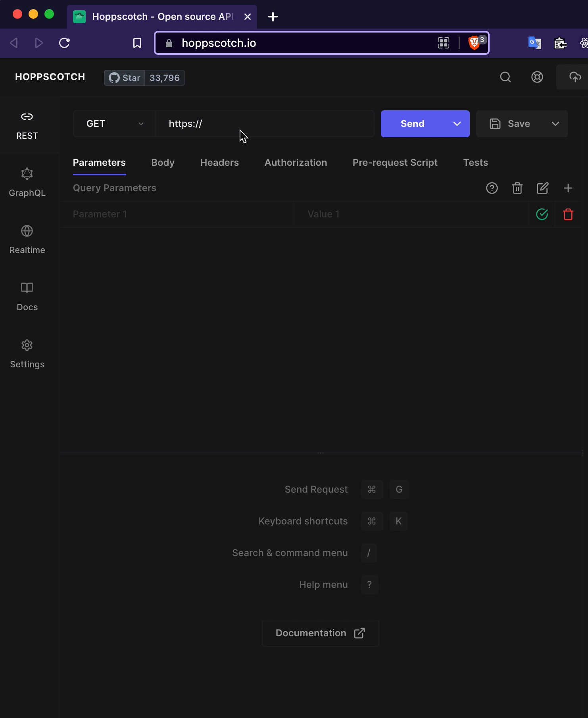Click the horizontal pane divider handle
Image resolution: width=588 pixels, height=718 pixels.
coord(321,453)
